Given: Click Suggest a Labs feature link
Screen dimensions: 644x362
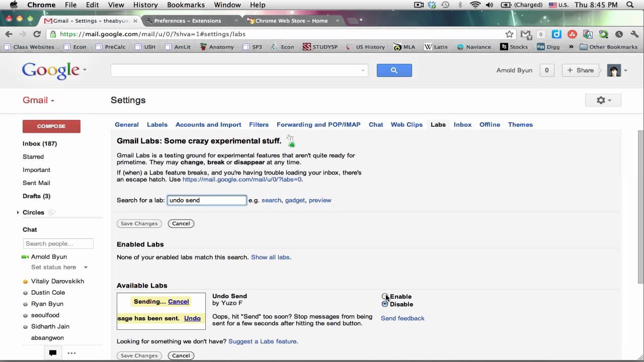Looking at the screenshot, I should [263, 341].
